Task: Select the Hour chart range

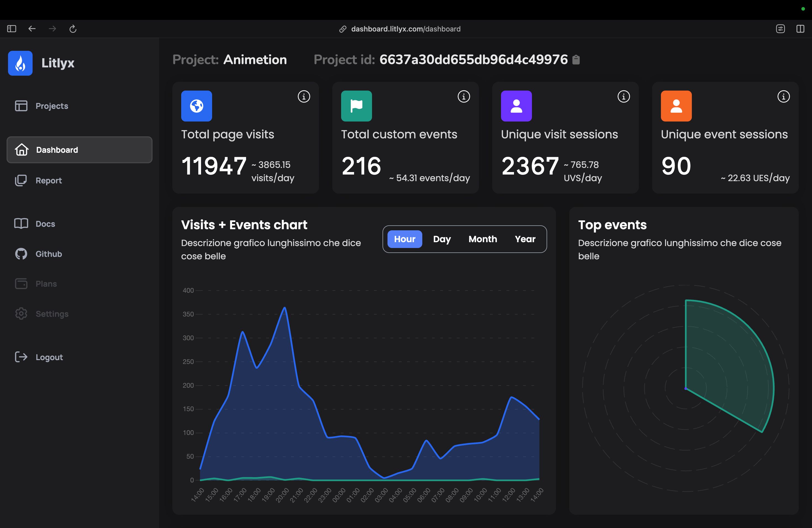Action: 404,239
